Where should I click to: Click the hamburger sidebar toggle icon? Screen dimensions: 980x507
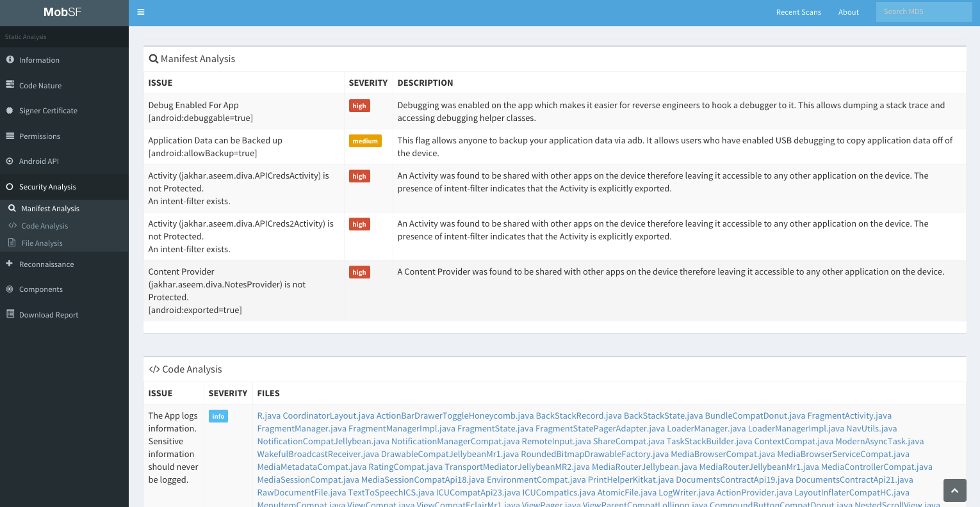(141, 12)
